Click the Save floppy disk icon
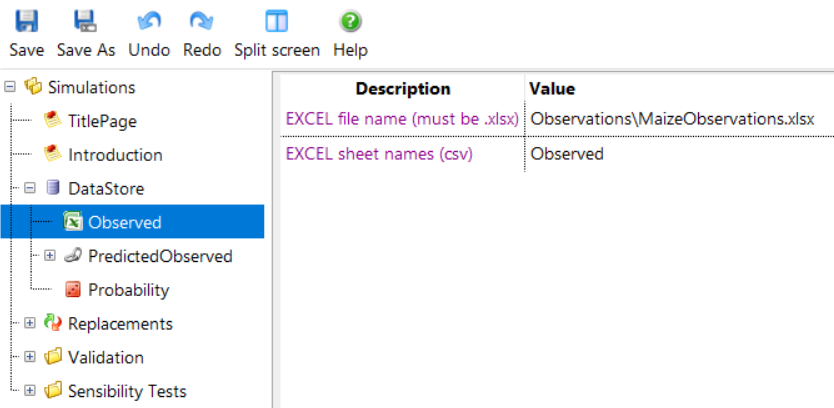 pos(27,21)
